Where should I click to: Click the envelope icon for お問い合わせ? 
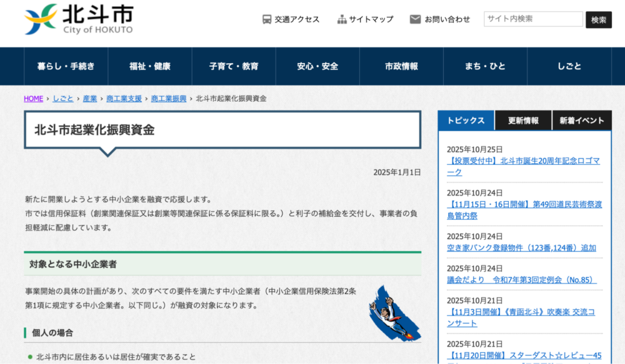415,19
